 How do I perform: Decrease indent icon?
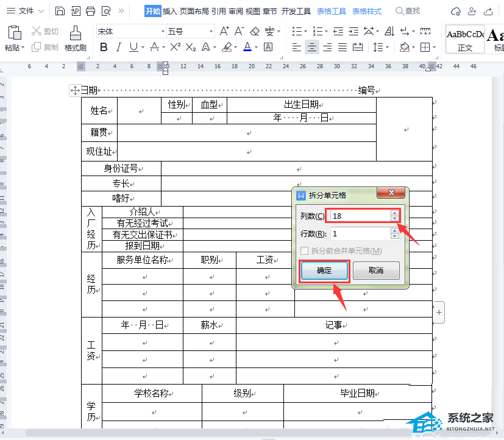pyautogui.click(x=338, y=32)
